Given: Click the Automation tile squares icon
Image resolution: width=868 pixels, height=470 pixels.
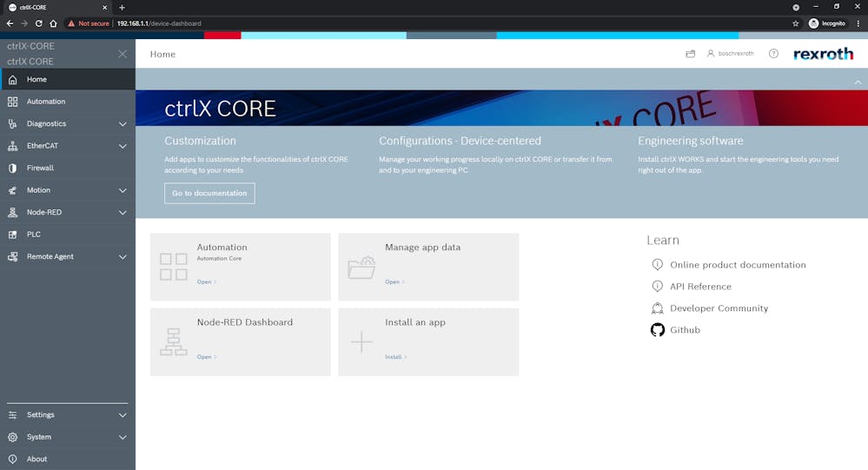Looking at the screenshot, I should coord(173,267).
